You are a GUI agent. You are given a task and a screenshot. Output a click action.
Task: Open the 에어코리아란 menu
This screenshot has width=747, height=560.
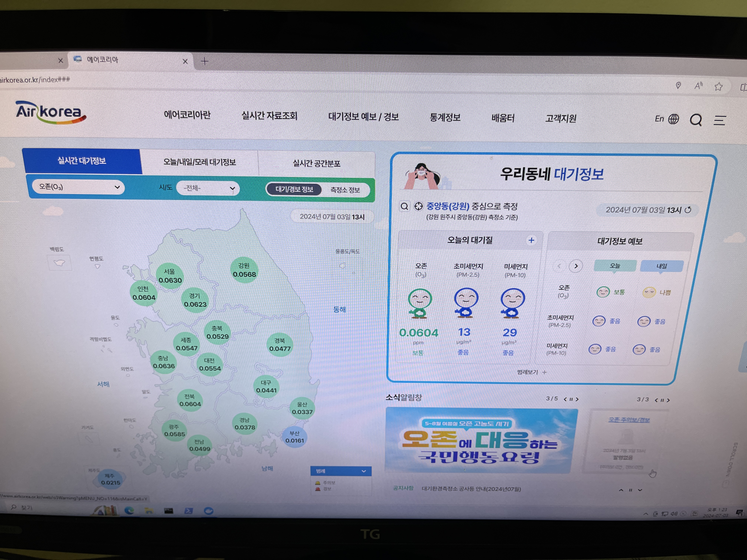click(x=187, y=115)
